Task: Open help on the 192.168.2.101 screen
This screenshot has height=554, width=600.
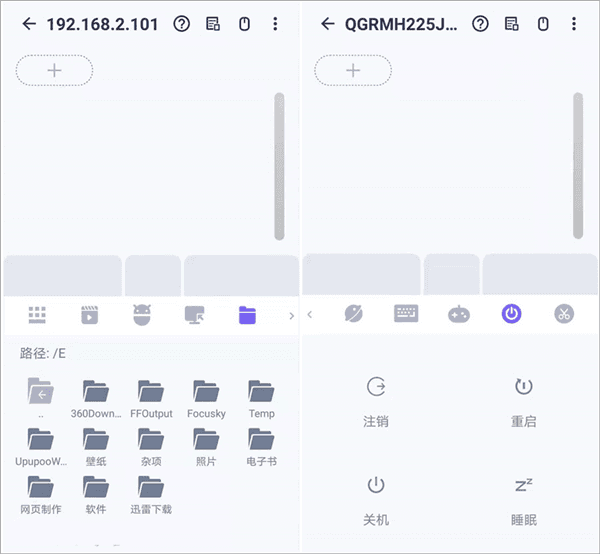Action: click(181, 24)
